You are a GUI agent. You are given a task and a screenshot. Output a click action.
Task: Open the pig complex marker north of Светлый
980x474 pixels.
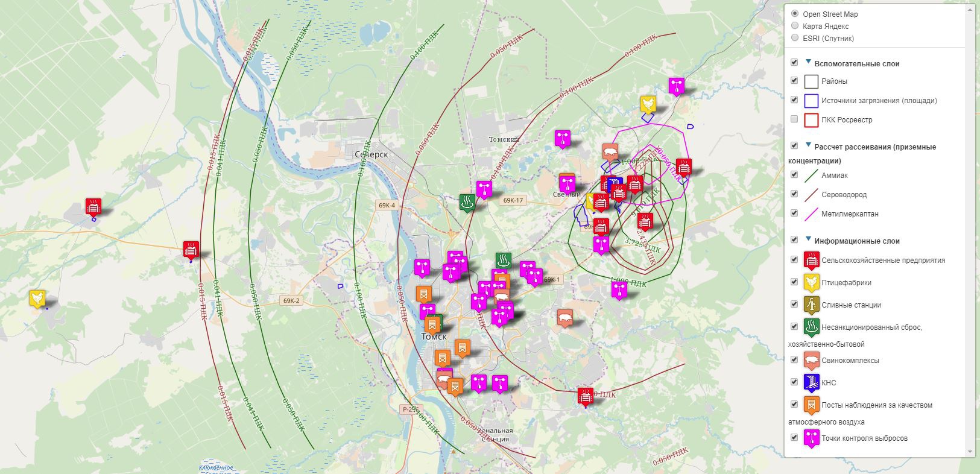point(610,153)
